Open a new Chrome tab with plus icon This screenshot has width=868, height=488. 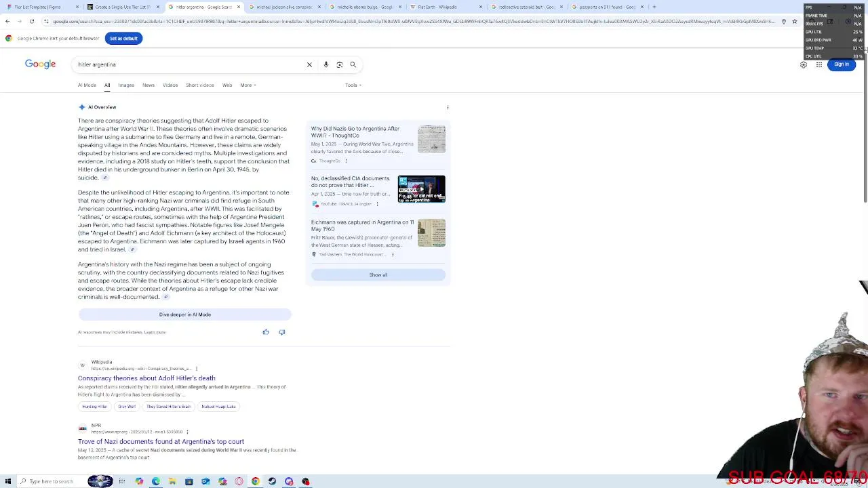coord(654,7)
